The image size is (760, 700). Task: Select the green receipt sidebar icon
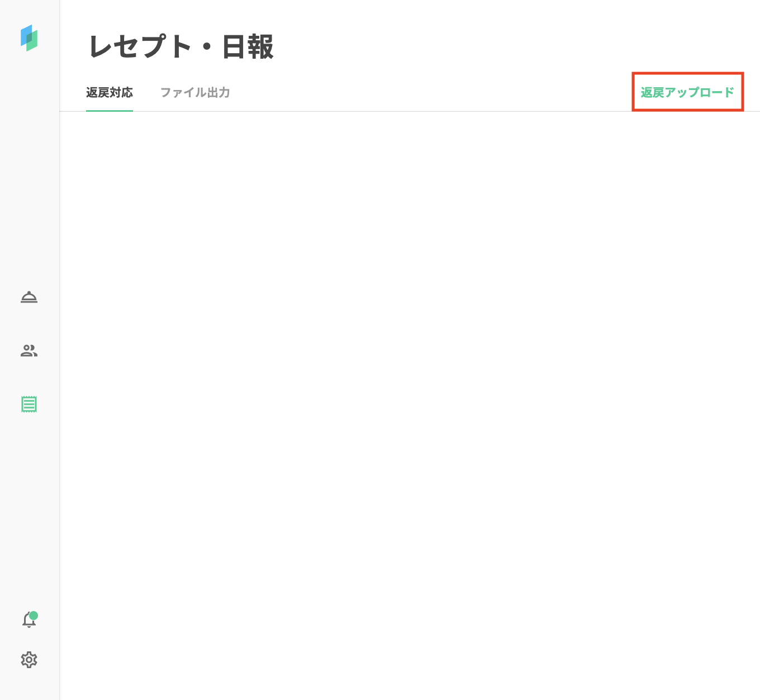(29, 404)
